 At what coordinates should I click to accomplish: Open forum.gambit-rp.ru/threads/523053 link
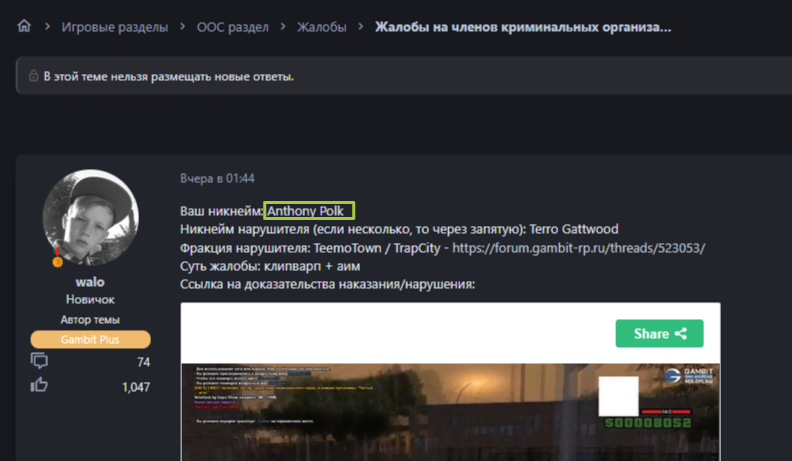pyautogui.click(x=578, y=248)
